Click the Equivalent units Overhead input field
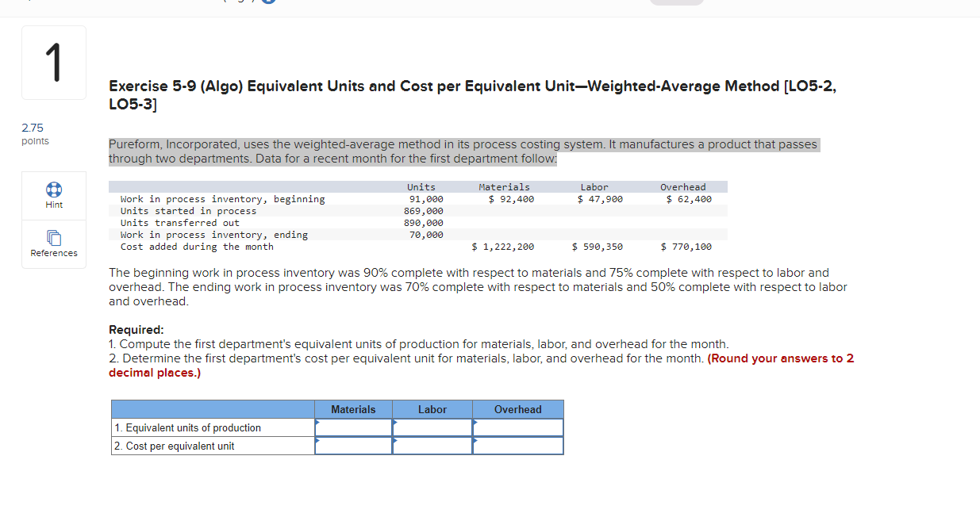980x521 pixels. pos(517,427)
